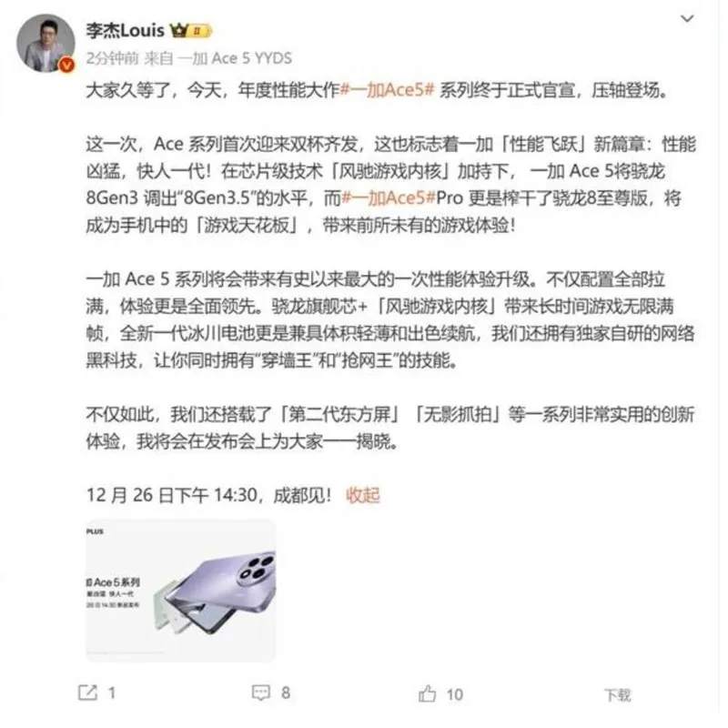Click the source 一加 Ace 5 YYDS
This screenshot has width=728, height=728.
tap(235, 58)
